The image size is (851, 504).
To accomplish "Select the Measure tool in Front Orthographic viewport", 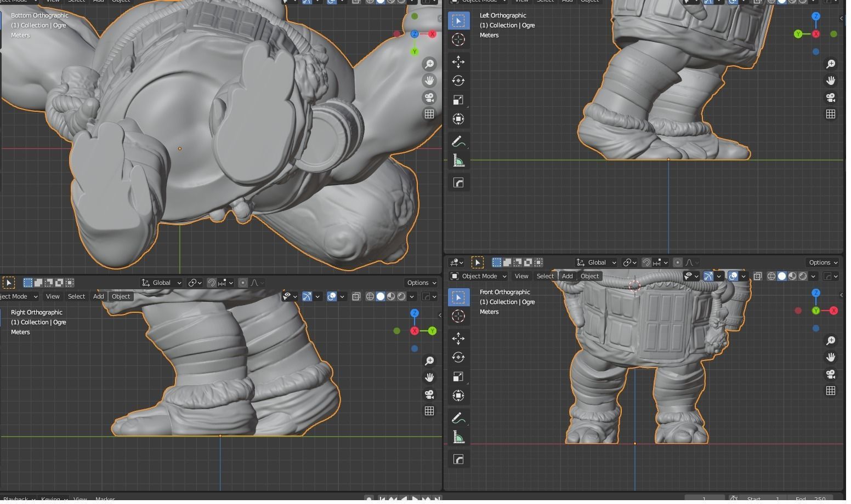I will click(458, 438).
